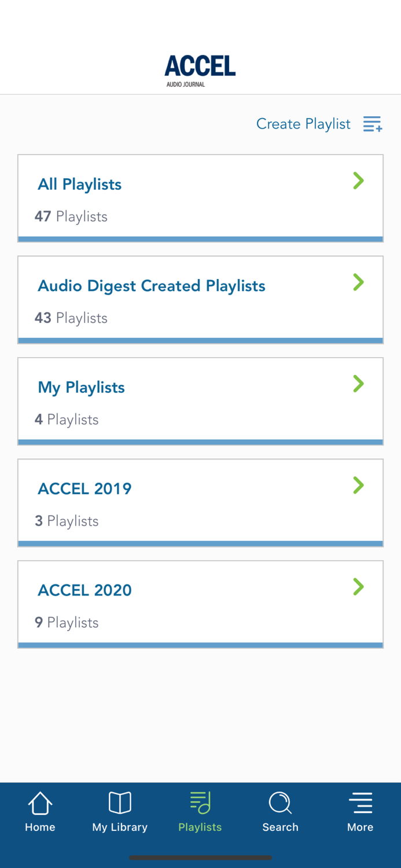This screenshot has height=868, width=401.
Task: Select the My Library book icon
Action: (119, 803)
